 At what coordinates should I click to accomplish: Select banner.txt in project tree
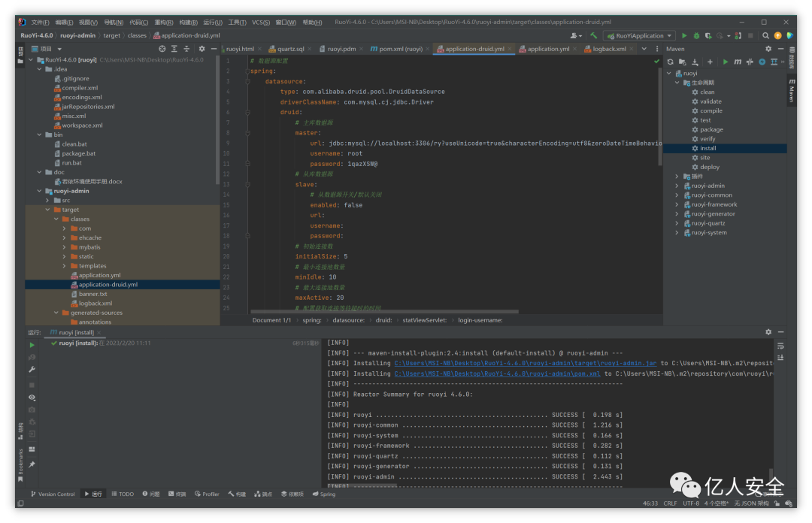pyautogui.click(x=92, y=294)
